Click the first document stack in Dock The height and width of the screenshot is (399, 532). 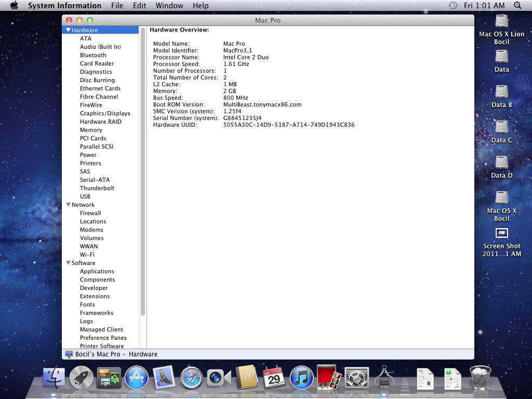tap(425, 378)
